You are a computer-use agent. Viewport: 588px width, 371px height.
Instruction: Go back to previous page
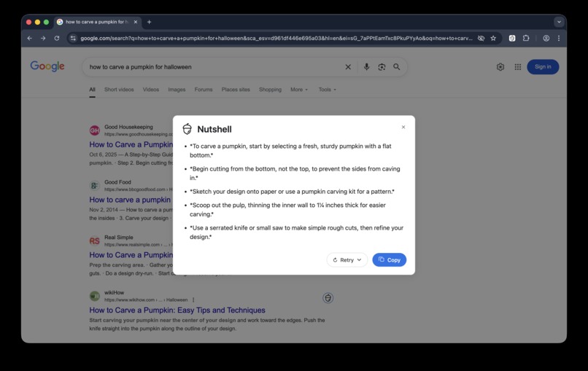tap(30, 38)
